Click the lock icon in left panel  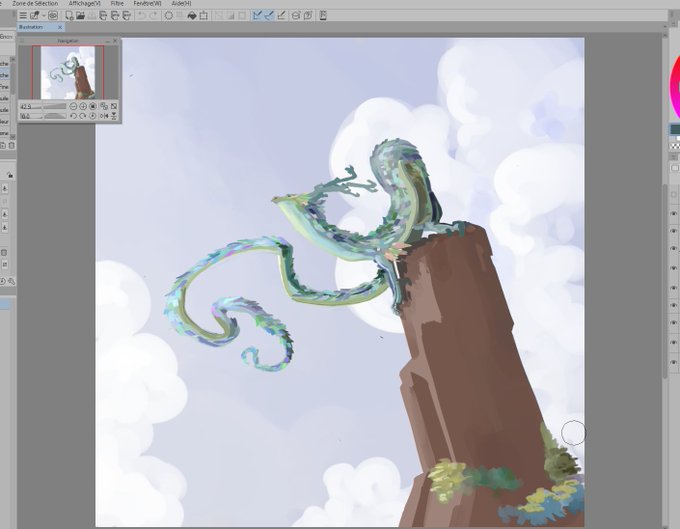pyautogui.click(x=10, y=175)
